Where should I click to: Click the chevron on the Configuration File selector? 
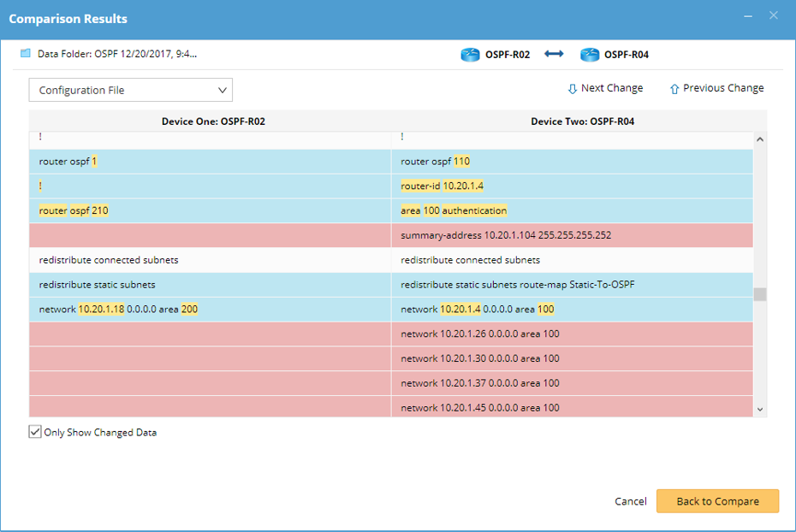[223, 90]
